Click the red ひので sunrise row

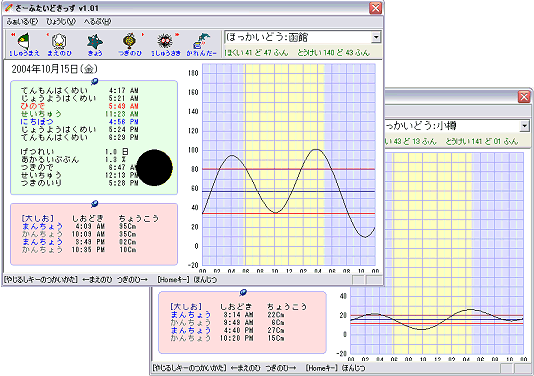pyautogui.click(x=79, y=106)
